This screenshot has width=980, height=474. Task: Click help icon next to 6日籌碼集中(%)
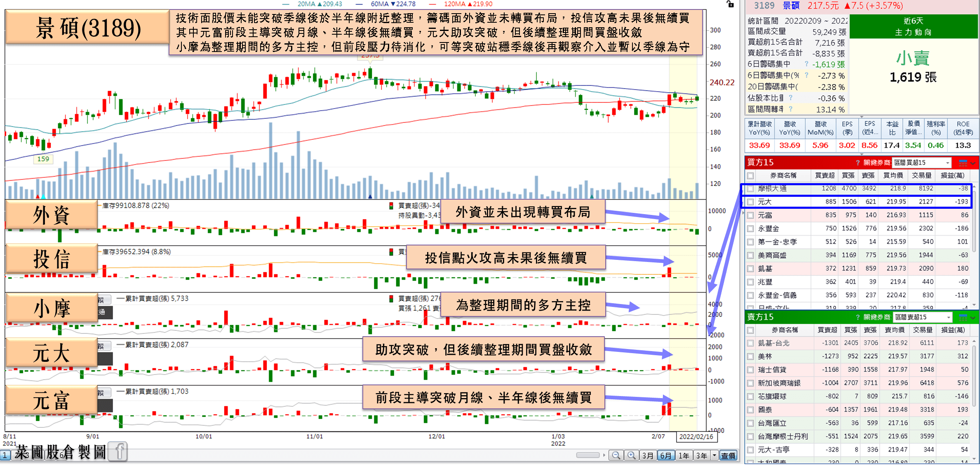806,75
